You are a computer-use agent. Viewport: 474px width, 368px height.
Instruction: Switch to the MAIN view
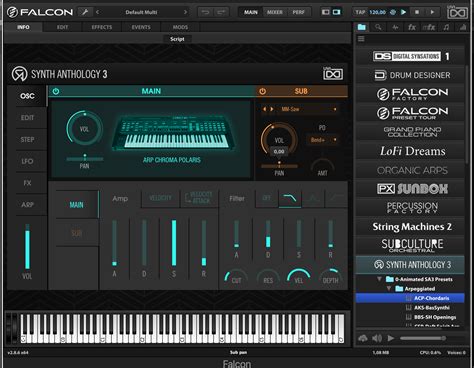[x=251, y=12]
